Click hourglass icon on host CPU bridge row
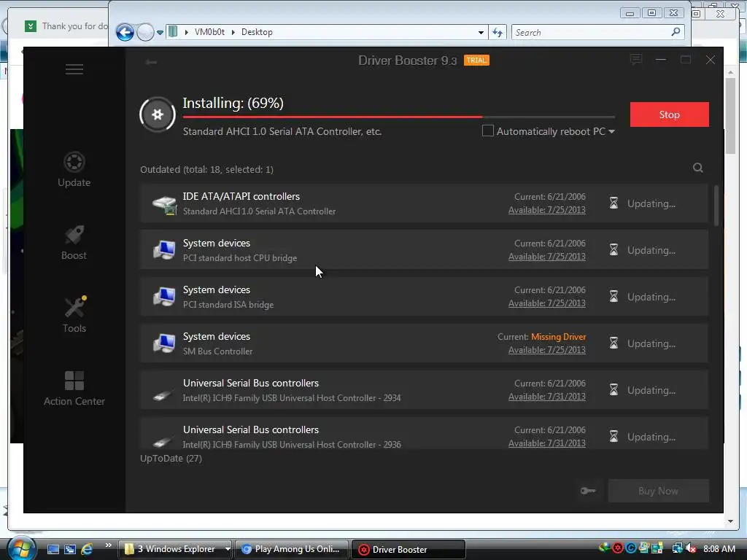747x560 pixels. (614, 250)
